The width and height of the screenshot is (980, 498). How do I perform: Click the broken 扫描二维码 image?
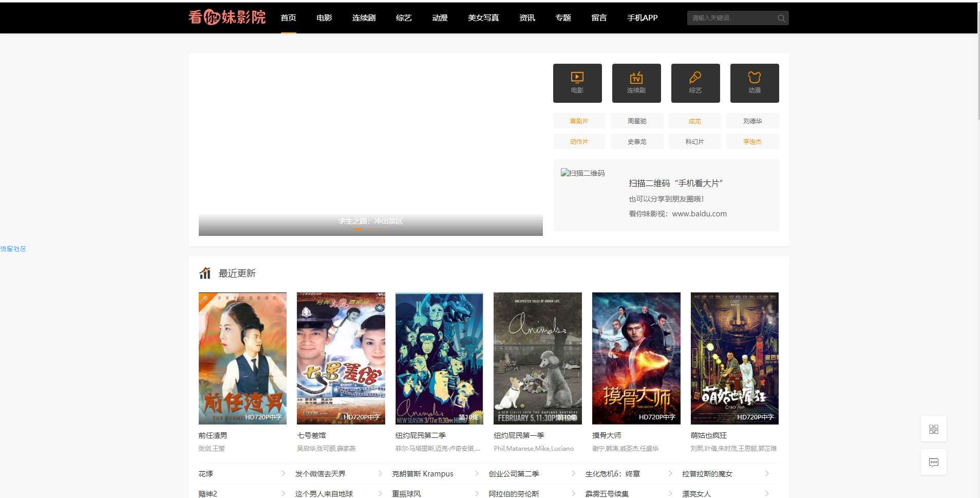pos(582,173)
